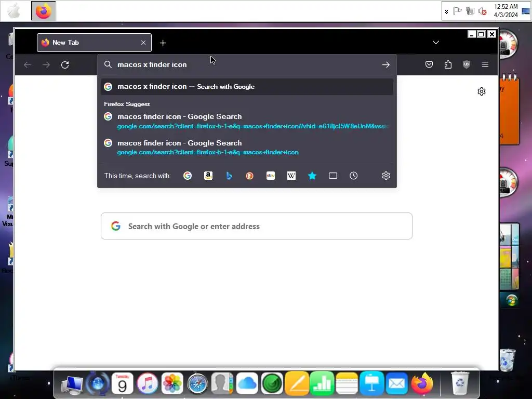
Task: Choose Bing in the search-with row
Action: pos(229,176)
